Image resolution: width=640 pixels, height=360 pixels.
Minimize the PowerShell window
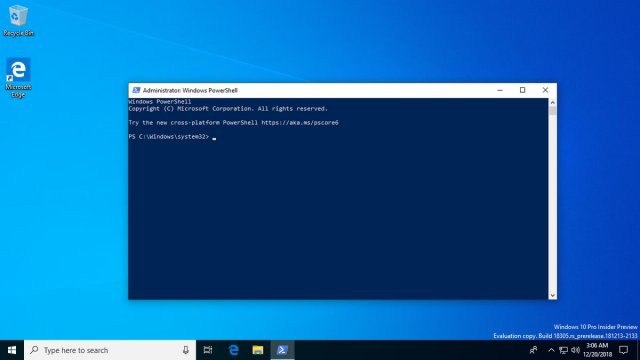coord(500,90)
